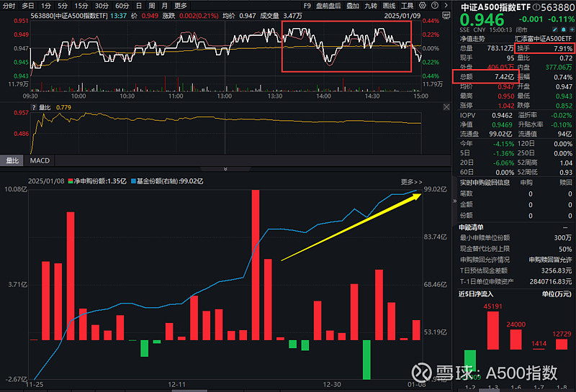Open the 工具 tools menu

(x=407, y=6)
